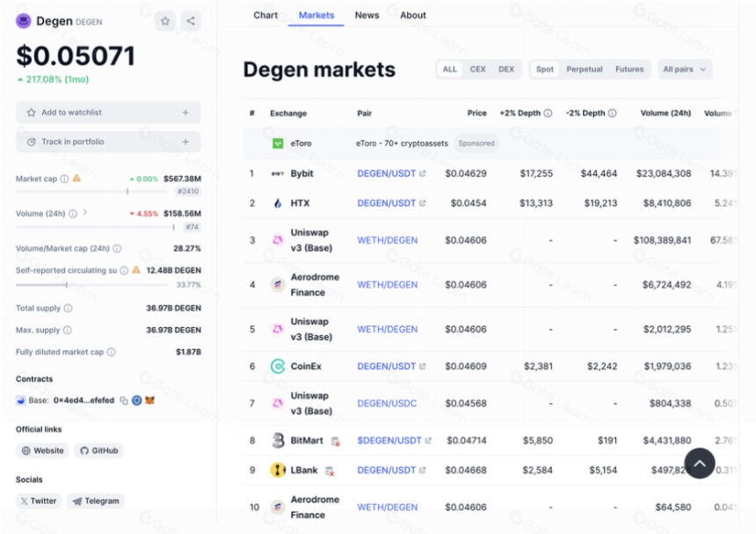
Task: Click the MetaMask fox icon
Action: point(150,400)
